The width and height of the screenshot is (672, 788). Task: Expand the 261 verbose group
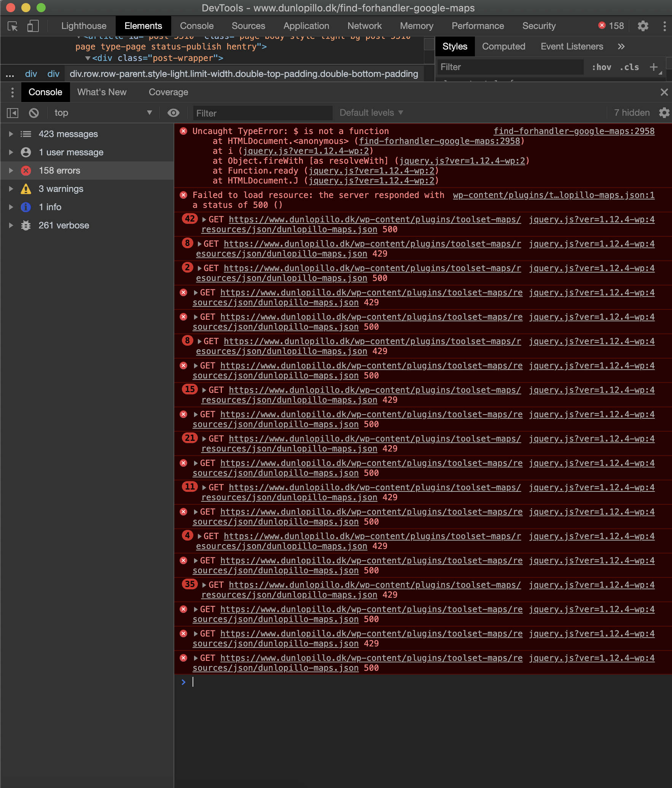pos(11,225)
